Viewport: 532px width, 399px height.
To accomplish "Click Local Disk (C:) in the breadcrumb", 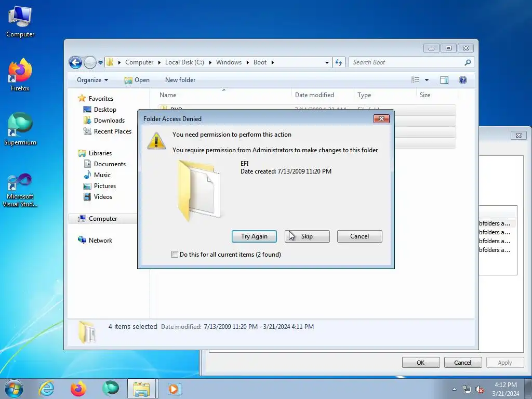I will pos(184,62).
